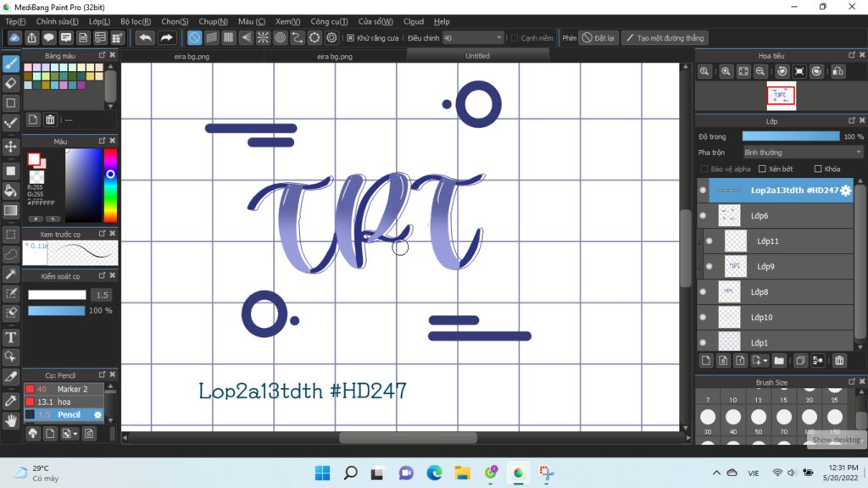Image resolution: width=868 pixels, height=488 pixels.
Task: Open snap settings gear icon
Action: 331,37
